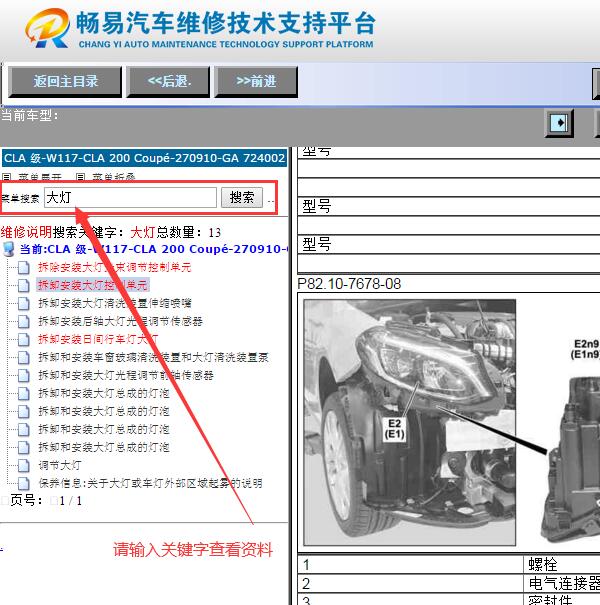Click the 返回主目录 button

tap(65, 81)
